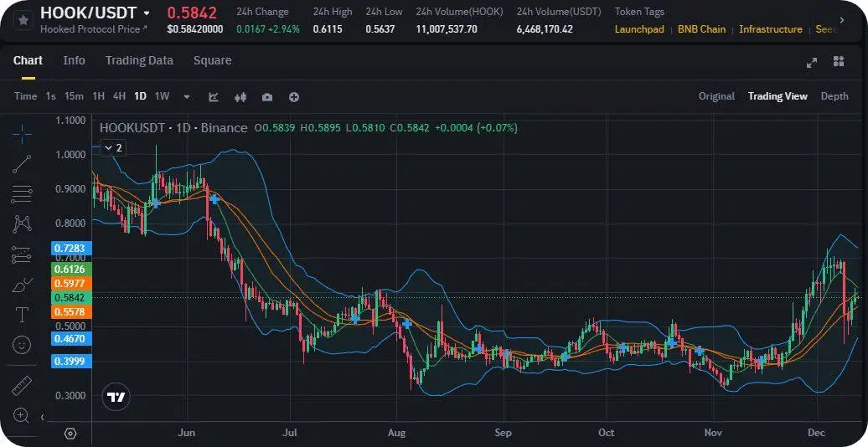Expand the chart to fullscreen
868x447 pixels.
pos(812,63)
